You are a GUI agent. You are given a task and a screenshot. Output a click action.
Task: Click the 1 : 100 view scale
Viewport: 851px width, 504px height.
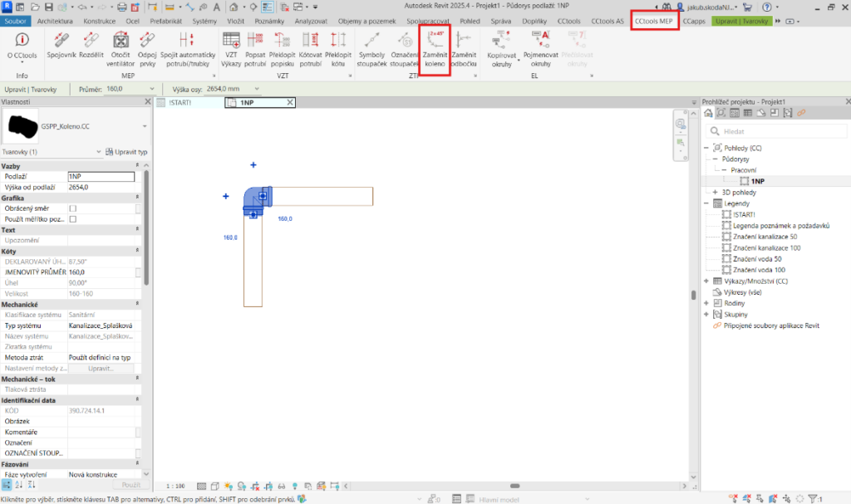point(175,486)
